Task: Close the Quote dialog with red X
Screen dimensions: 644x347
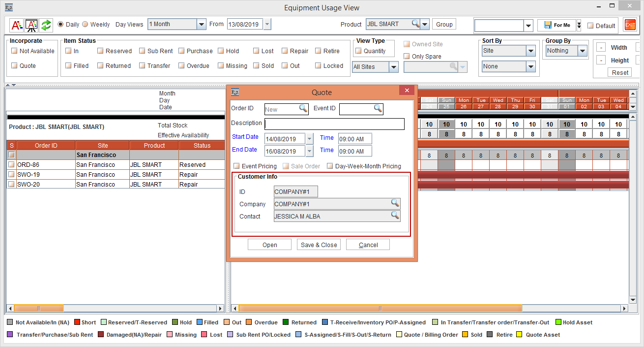Action: pyautogui.click(x=407, y=91)
